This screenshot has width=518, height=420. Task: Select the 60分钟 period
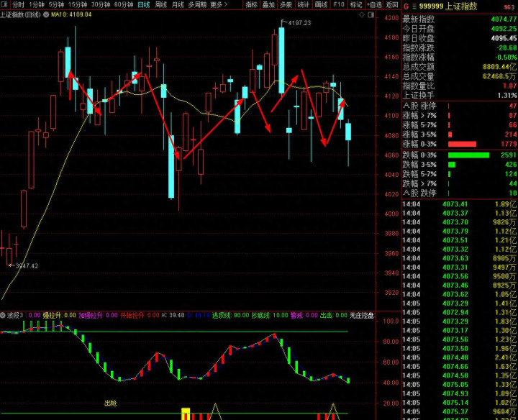pyautogui.click(x=124, y=4)
